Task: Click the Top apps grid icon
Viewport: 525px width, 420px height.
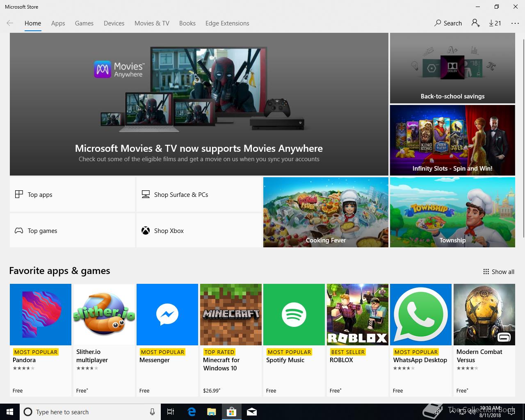Action: tap(19, 194)
